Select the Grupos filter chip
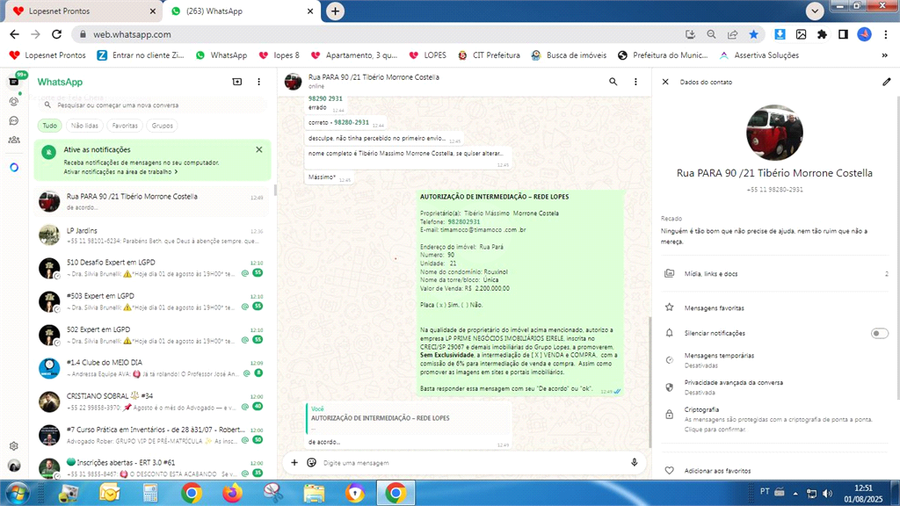Viewport: 900px width, 506px height. click(x=162, y=126)
